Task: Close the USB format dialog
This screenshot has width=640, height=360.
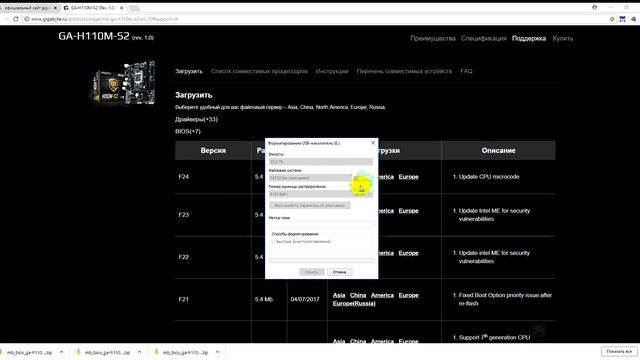Action: (373, 143)
